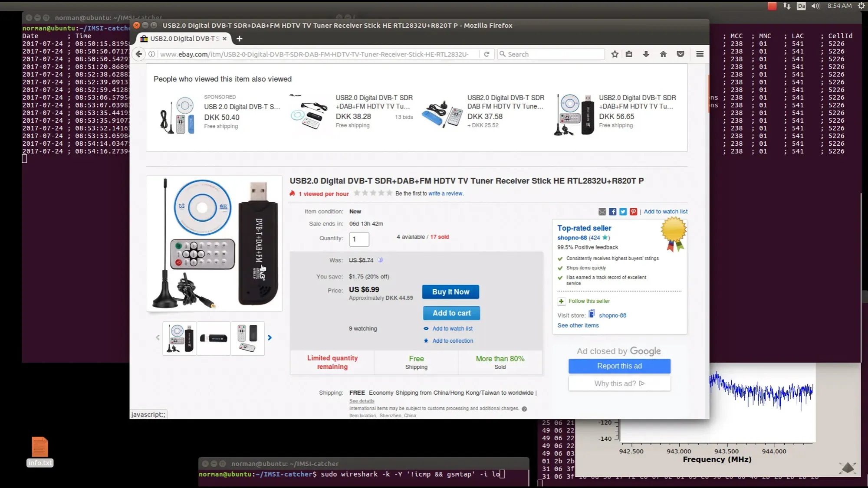Go to Firefox home page

coord(663,54)
